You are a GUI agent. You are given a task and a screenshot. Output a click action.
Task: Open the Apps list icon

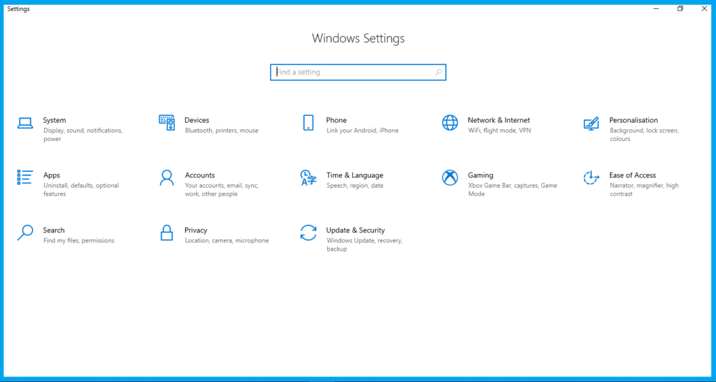tap(25, 177)
